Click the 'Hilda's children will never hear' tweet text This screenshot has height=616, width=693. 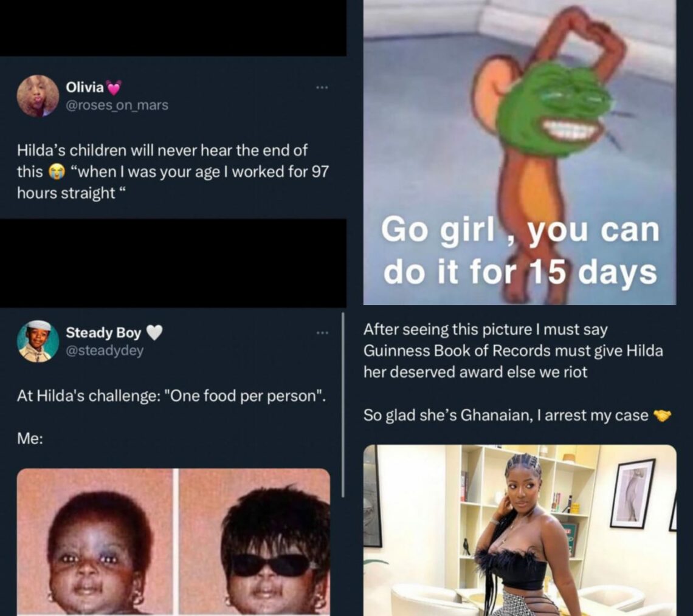[173, 171]
